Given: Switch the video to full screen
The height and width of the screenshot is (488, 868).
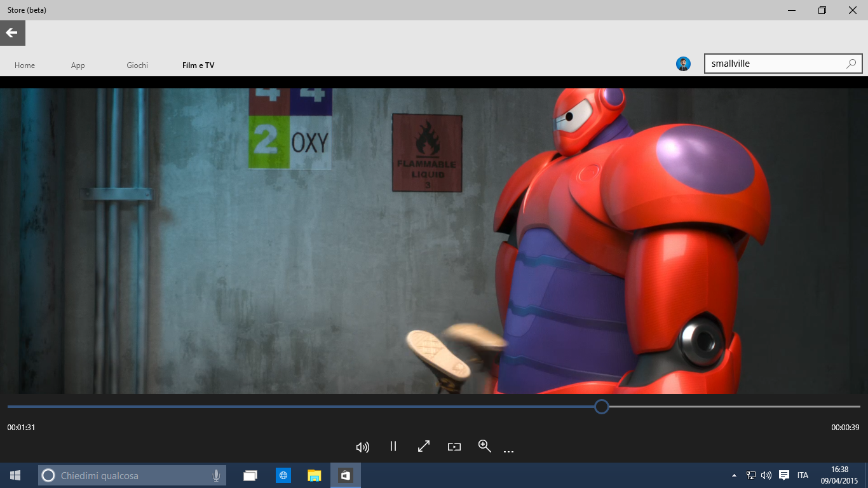Looking at the screenshot, I should coord(424,446).
